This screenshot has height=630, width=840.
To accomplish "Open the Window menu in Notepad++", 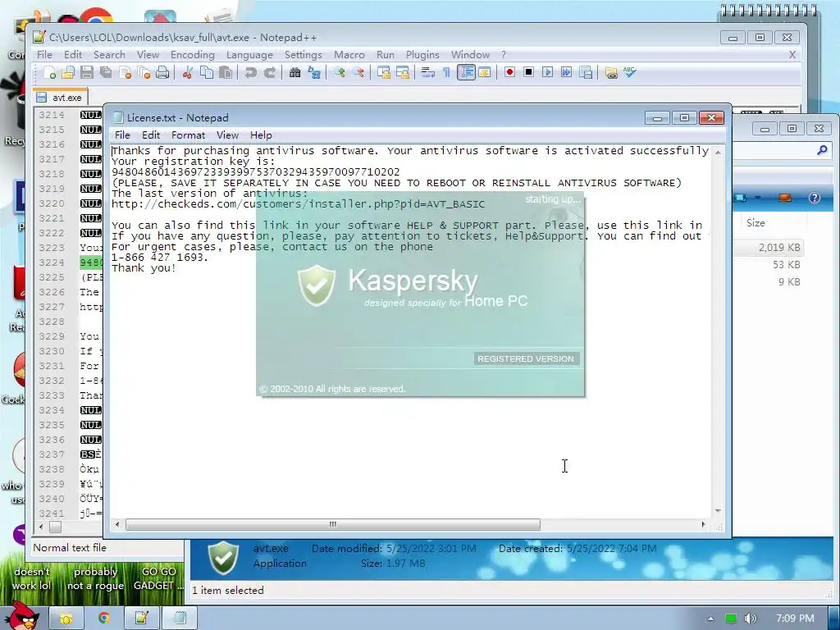I will (x=470, y=55).
